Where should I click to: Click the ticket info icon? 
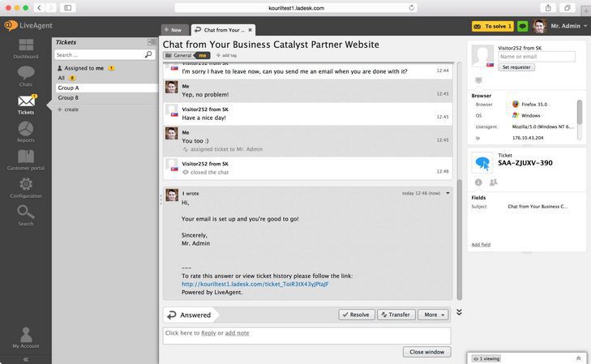[x=478, y=182]
